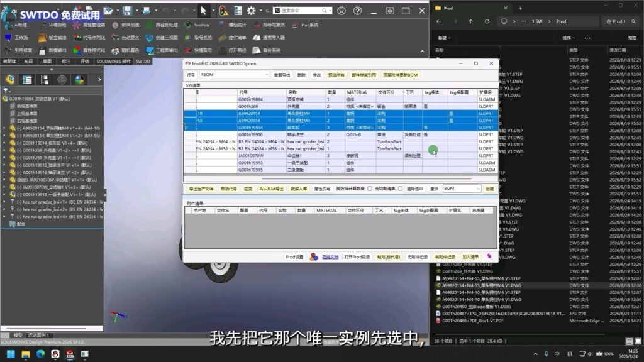
Task: Launch the ToolHub tool in SWTDO ribbon
Action: click(197, 25)
